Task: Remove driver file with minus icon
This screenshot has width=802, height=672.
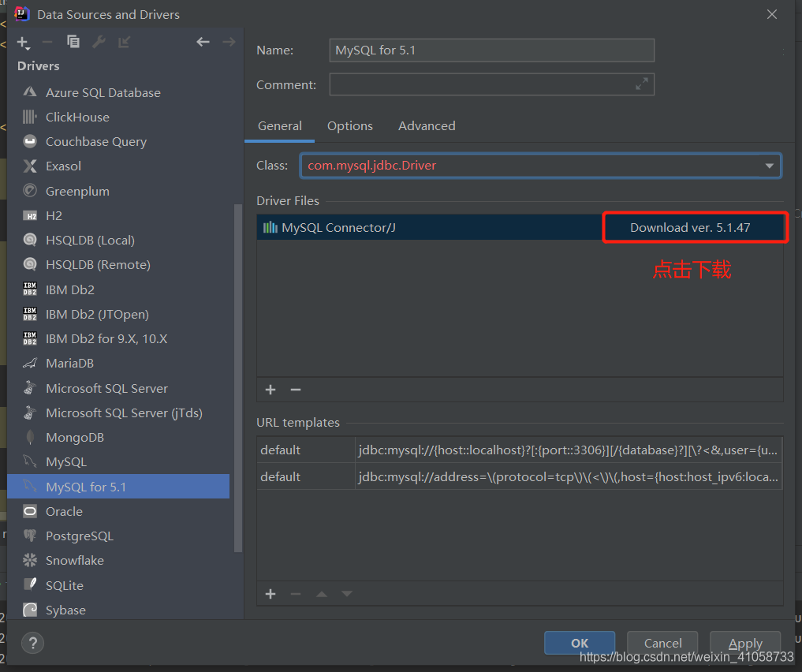Action: click(x=296, y=390)
